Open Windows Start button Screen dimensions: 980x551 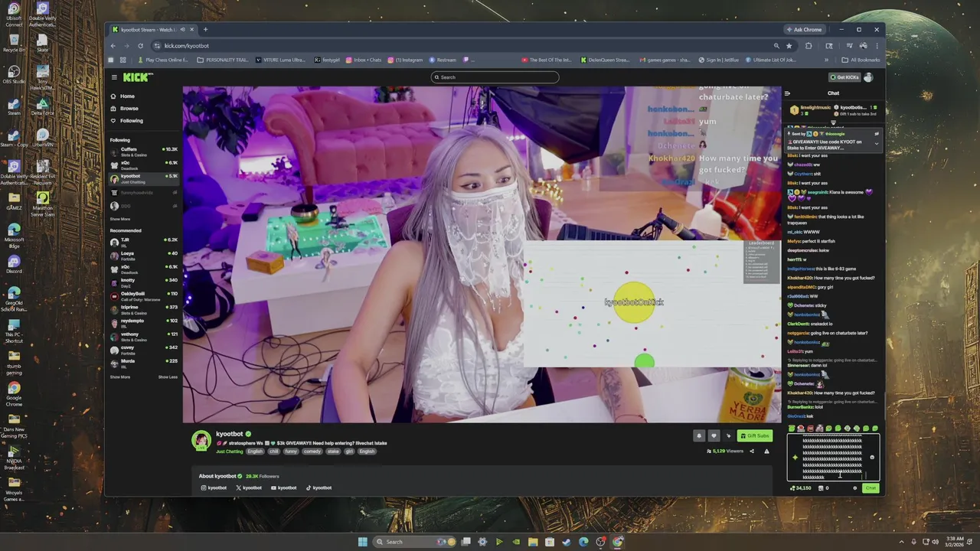362,542
